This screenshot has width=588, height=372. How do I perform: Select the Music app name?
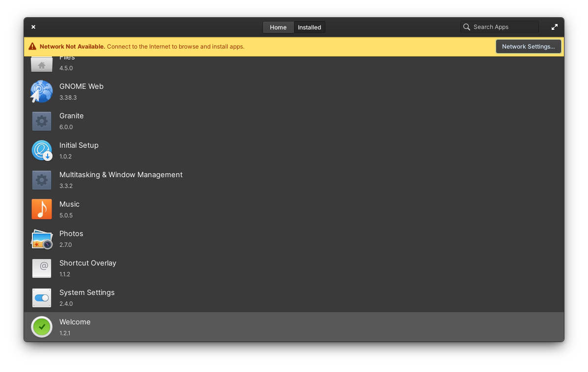69,204
